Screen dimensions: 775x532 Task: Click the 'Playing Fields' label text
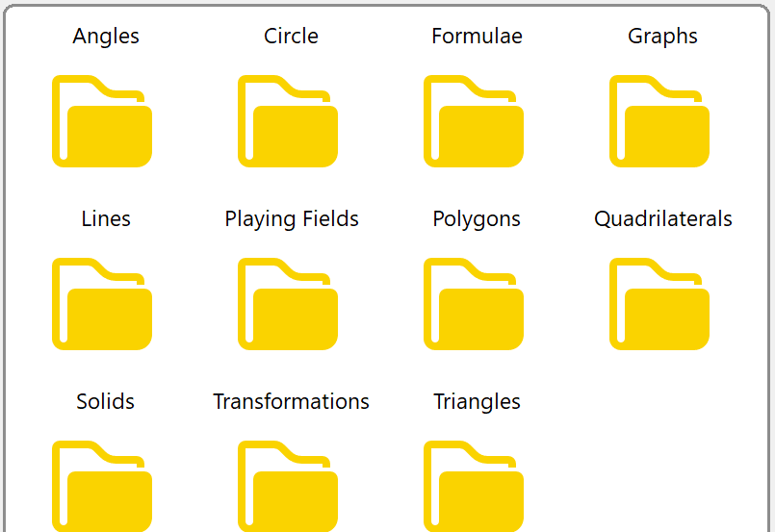pyautogui.click(x=292, y=219)
